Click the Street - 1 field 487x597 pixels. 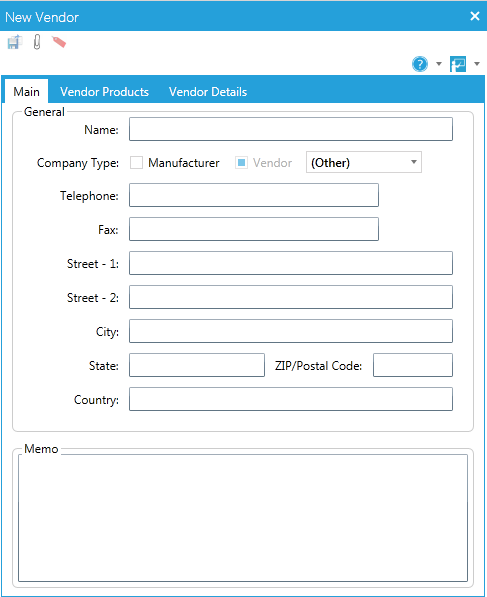point(291,263)
